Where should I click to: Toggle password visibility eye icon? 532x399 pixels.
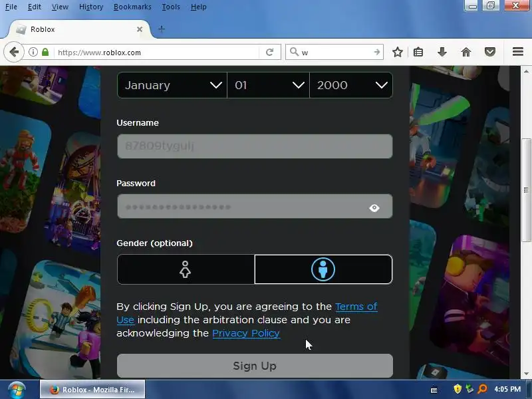pos(374,207)
